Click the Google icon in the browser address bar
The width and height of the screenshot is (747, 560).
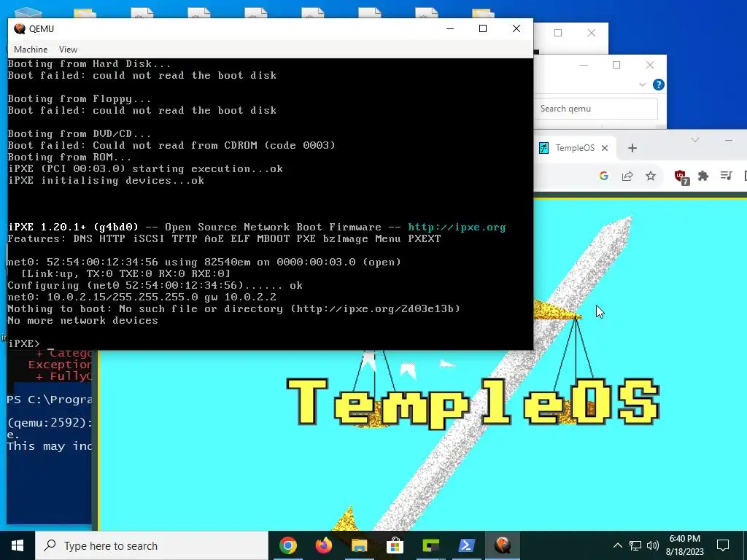coord(603,176)
